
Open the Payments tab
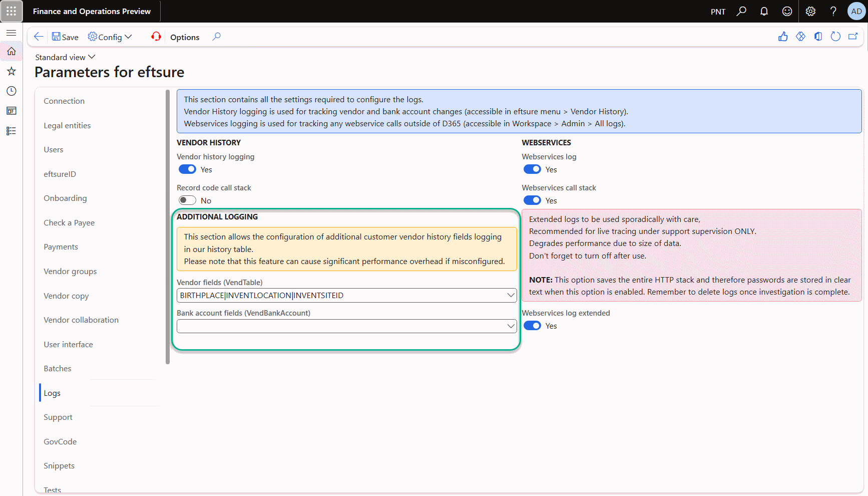click(61, 247)
